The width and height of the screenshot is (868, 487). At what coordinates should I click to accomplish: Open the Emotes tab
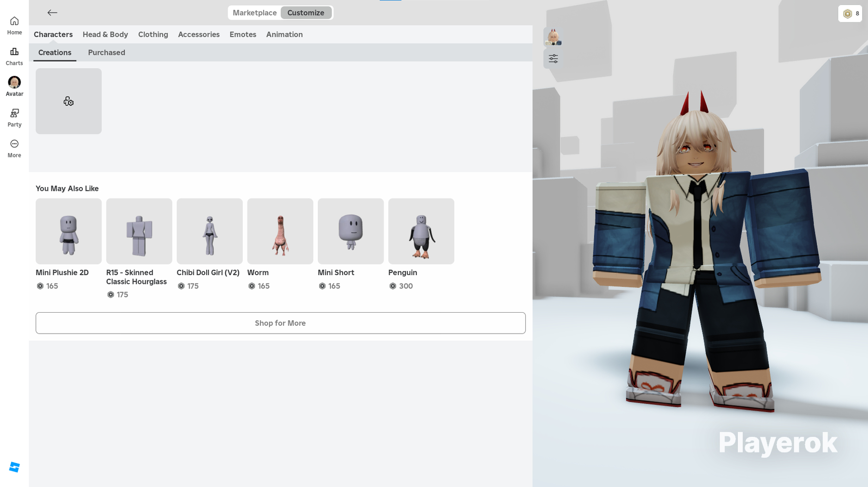(x=243, y=35)
